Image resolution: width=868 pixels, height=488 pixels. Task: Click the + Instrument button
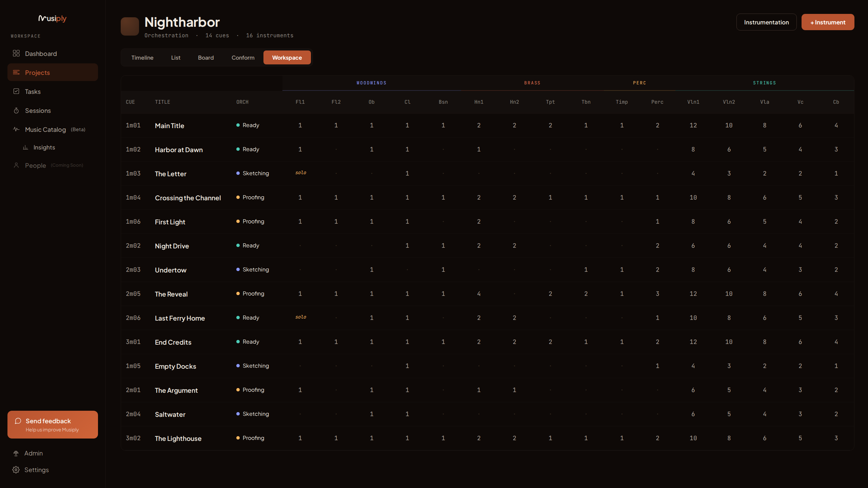(x=828, y=22)
